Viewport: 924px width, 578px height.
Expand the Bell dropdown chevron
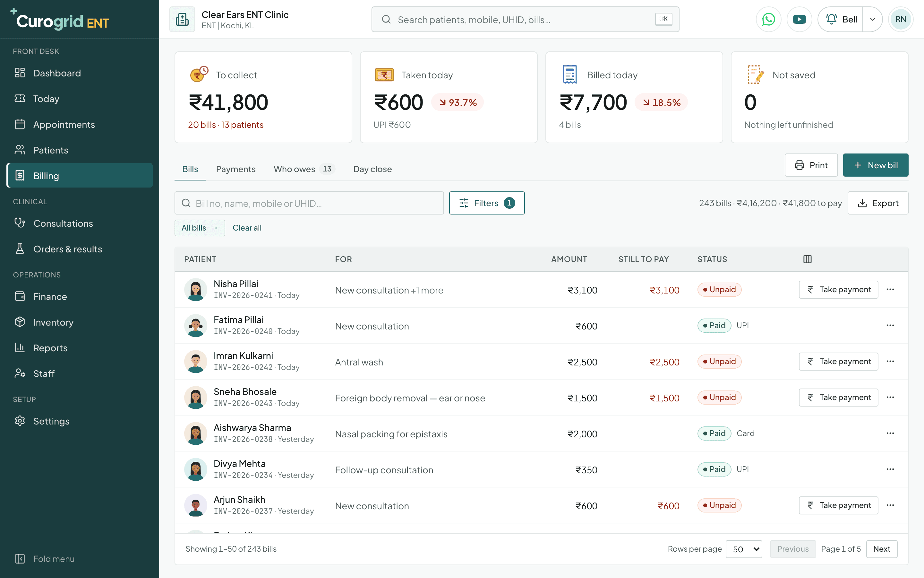[872, 19]
